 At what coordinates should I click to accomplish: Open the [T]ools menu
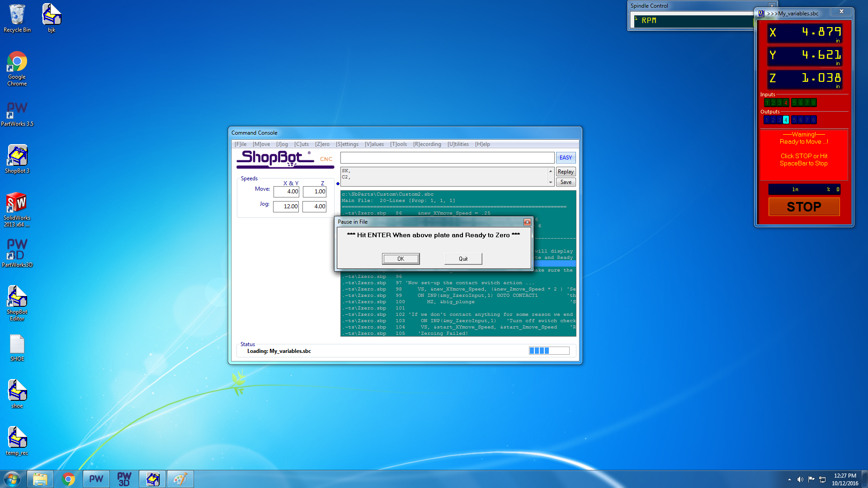click(398, 144)
